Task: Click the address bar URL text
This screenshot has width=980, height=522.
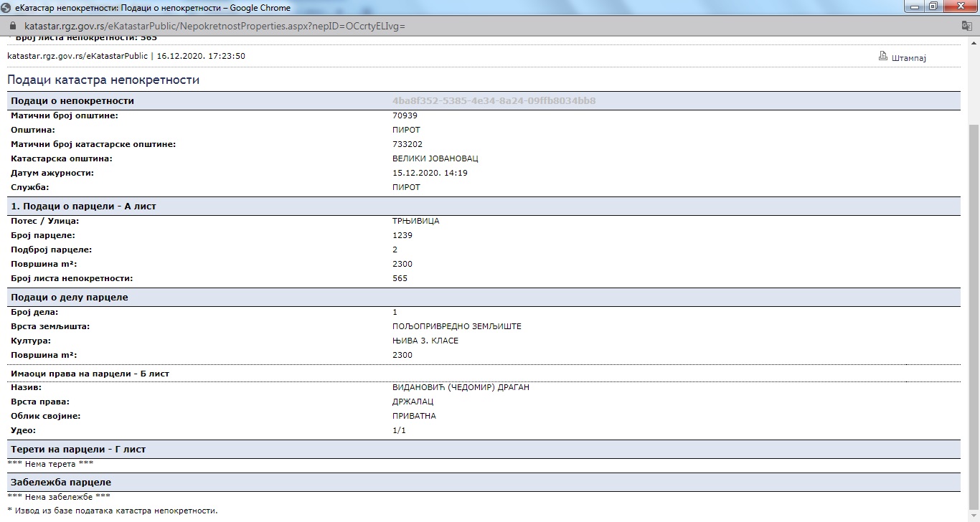Action: click(x=215, y=26)
